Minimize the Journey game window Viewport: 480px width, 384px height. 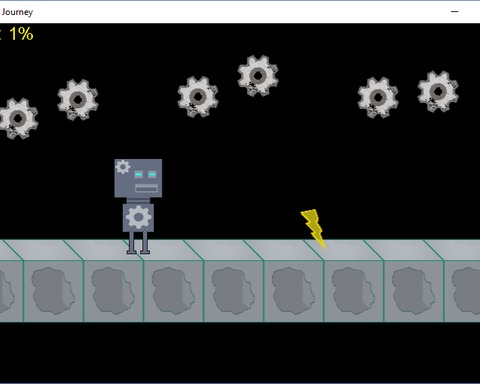click(x=455, y=12)
